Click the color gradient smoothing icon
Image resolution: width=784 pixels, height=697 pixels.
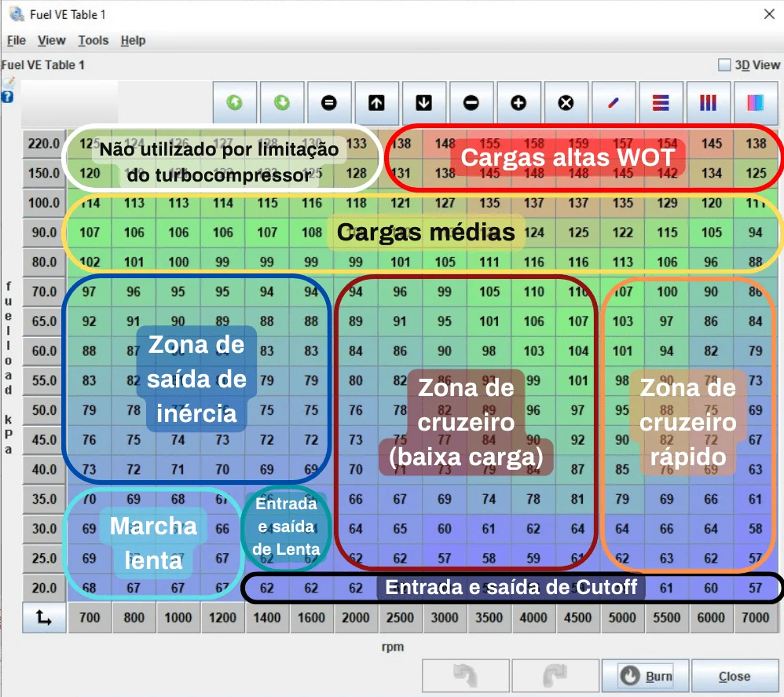point(755,103)
